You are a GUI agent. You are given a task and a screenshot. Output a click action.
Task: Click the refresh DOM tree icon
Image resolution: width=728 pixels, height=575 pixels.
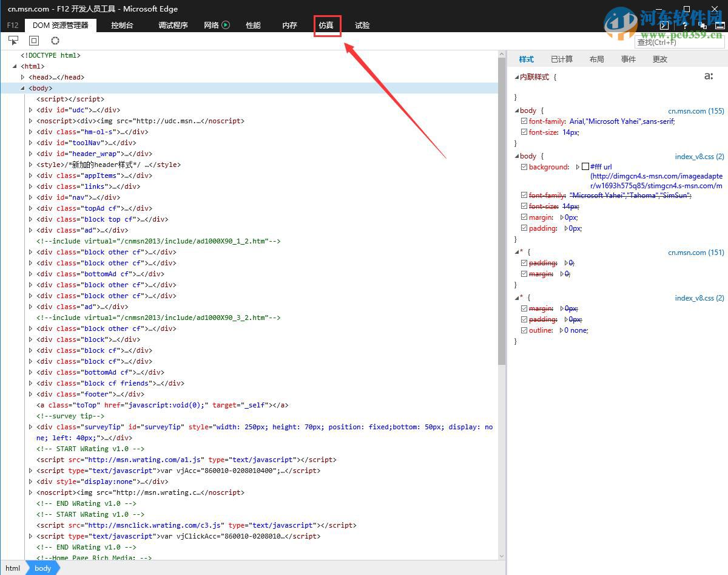(55, 41)
